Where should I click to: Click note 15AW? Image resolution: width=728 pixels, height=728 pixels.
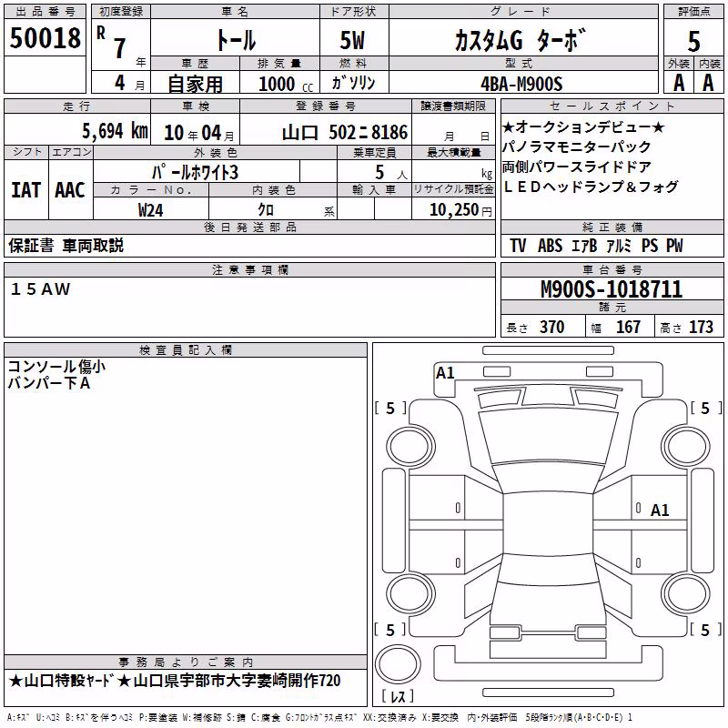(40, 289)
